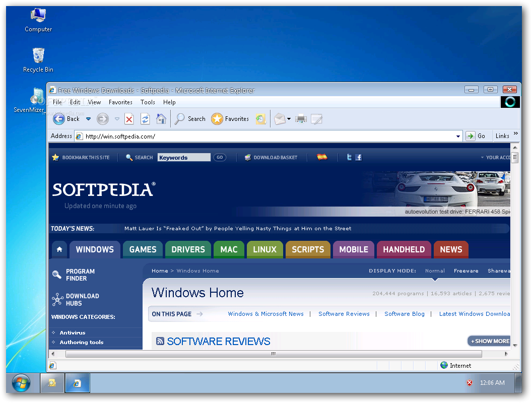Click the Keywords search field
The image size is (532, 403).
[x=184, y=157]
